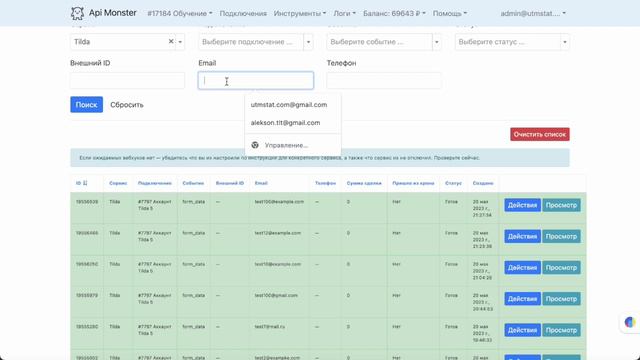Image resolution: width=640 pixels, height=360 pixels.
Task: Open the floating widget at the right edge
Action: coord(630,322)
